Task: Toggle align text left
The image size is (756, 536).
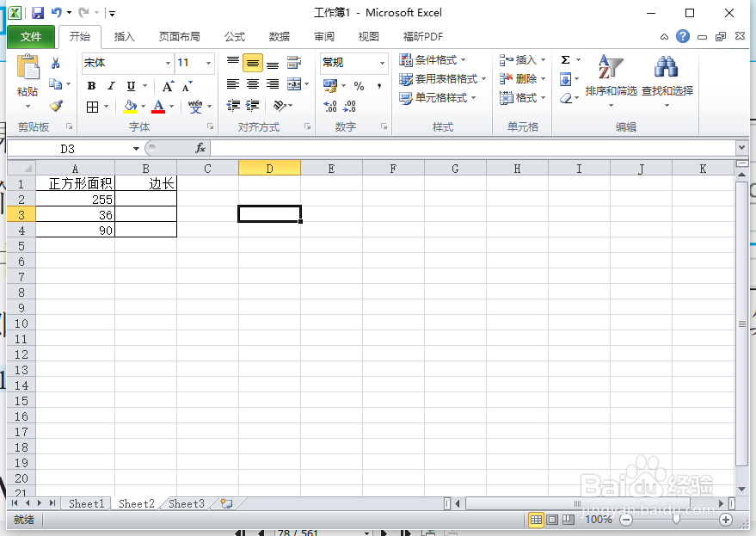Action: tap(233, 84)
